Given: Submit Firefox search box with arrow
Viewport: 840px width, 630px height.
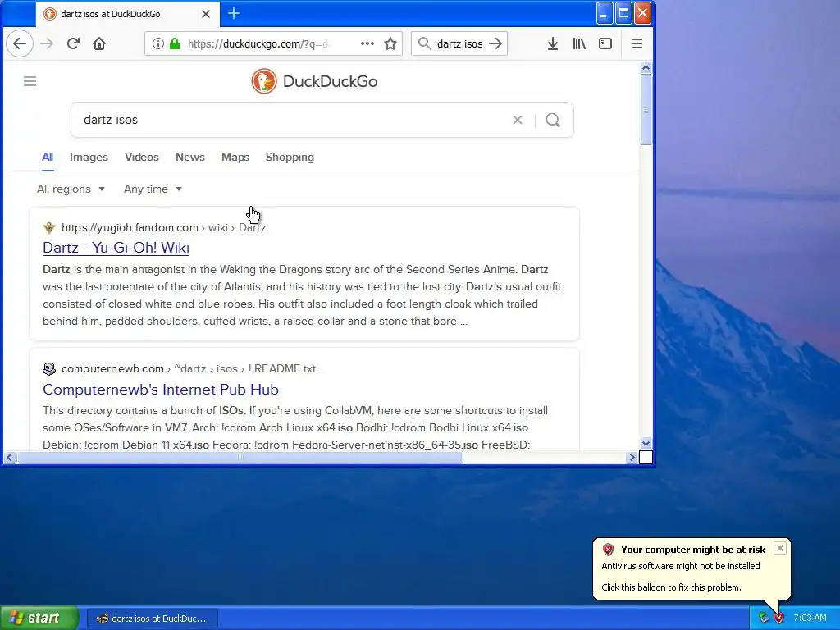Looking at the screenshot, I should click(x=495, y=43).
